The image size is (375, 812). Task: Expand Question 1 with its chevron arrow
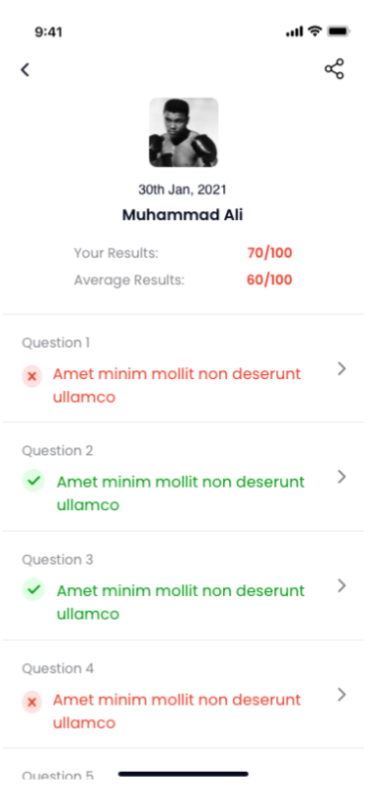tap(341, 369)
